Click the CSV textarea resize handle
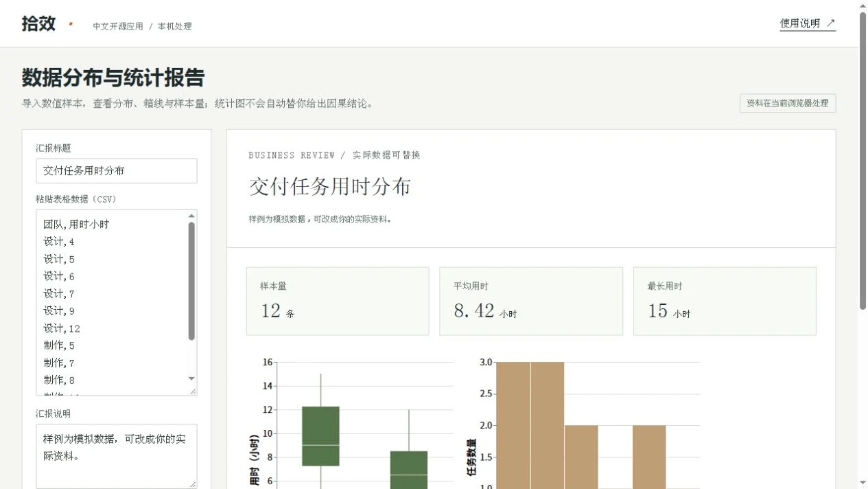Screen dimensions: 868x489 pos(193,391)
